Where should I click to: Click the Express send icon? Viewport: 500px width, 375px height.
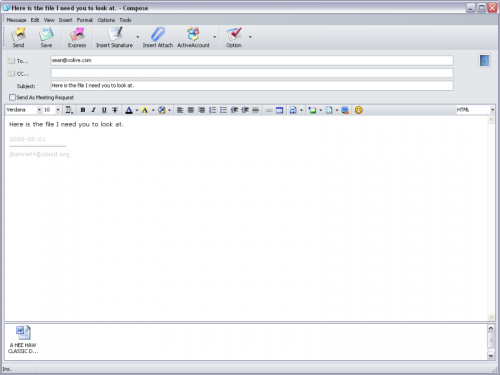77,38
